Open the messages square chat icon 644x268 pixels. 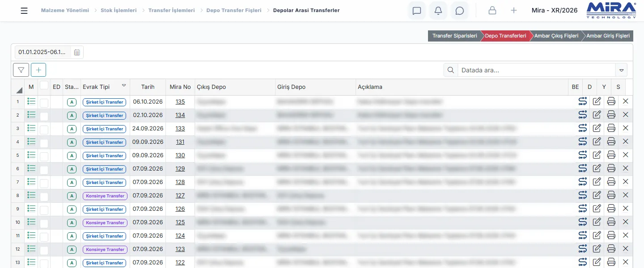pyautogui.click(x=417, y=11)
